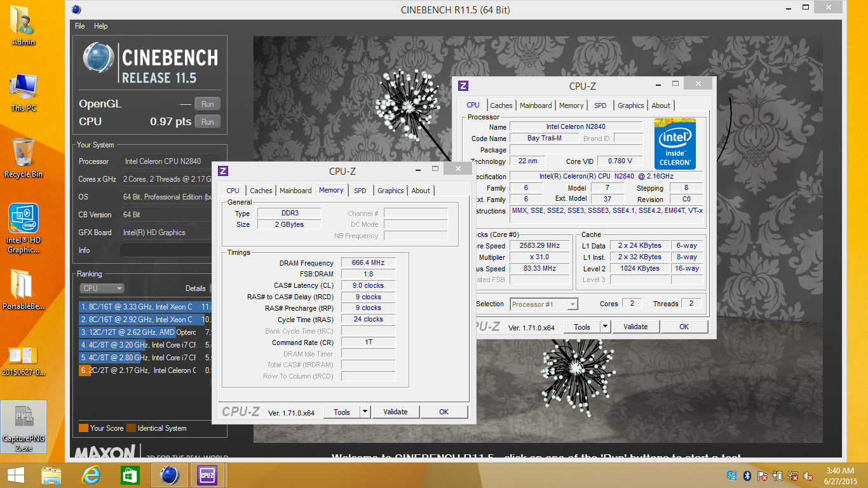
Task: Select ranking row 8C/16T @ 3.33 GHz
Action: (146, 307)
